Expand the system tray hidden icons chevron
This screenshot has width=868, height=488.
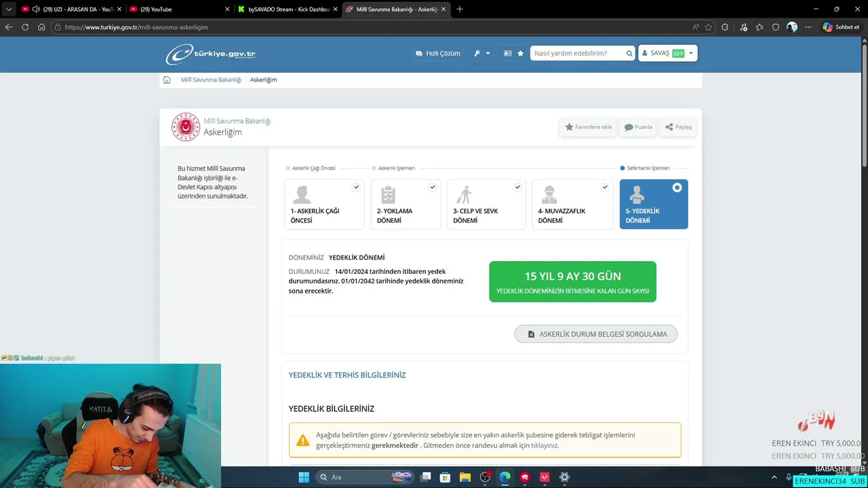(775, 477)
